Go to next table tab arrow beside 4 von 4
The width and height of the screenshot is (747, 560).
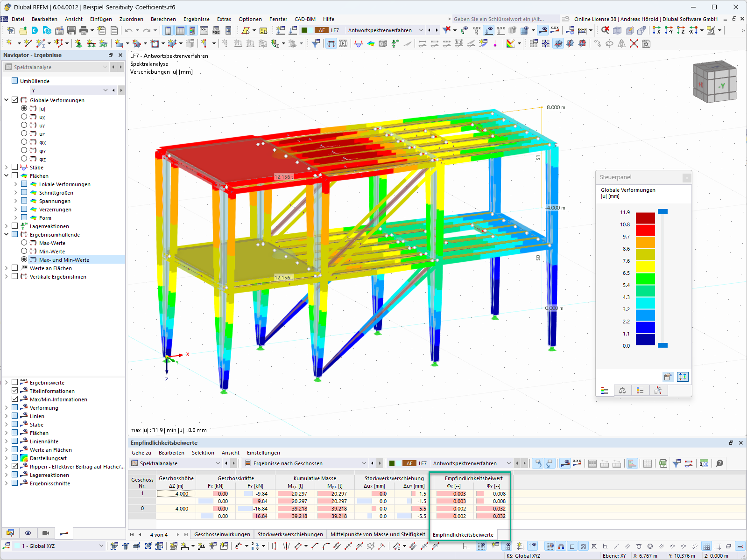[178, 534]
